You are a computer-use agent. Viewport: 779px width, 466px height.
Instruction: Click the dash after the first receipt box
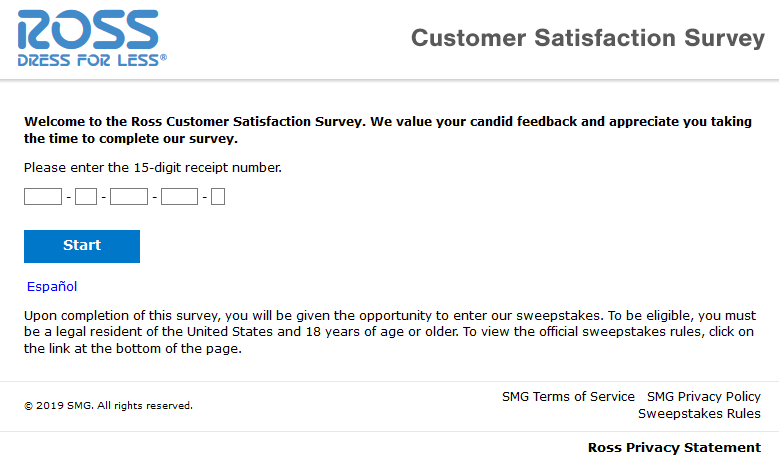pyautogui.click(x=69, y=197)
